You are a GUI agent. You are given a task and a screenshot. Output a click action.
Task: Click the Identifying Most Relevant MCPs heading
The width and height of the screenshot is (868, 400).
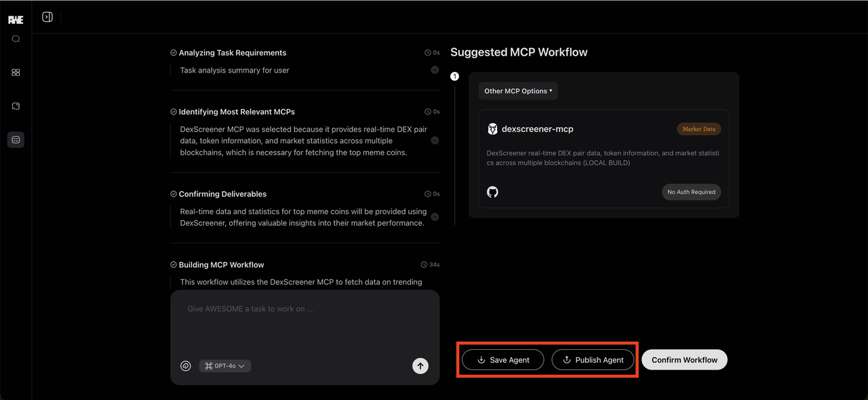[x=237, y=112]
